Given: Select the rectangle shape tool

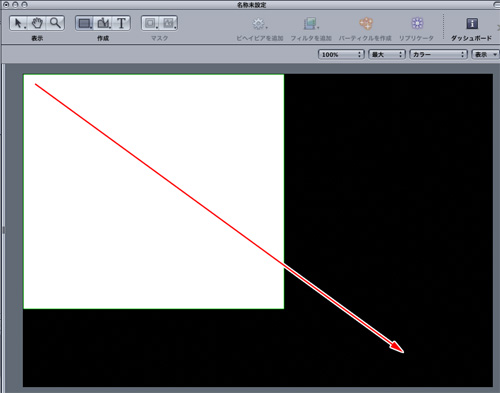Looking at the screenshot, I should pos(84,23).
